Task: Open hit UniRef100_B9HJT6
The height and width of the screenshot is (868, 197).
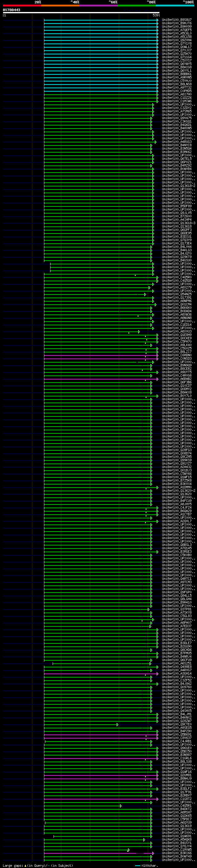Action: [177, 23]
